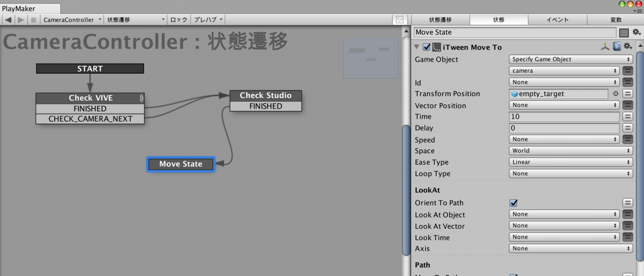The image size is (644, 276).
Task: Toggle the minimap icon in toolbar
Action: pyautogui.click(x=400, y=20)
